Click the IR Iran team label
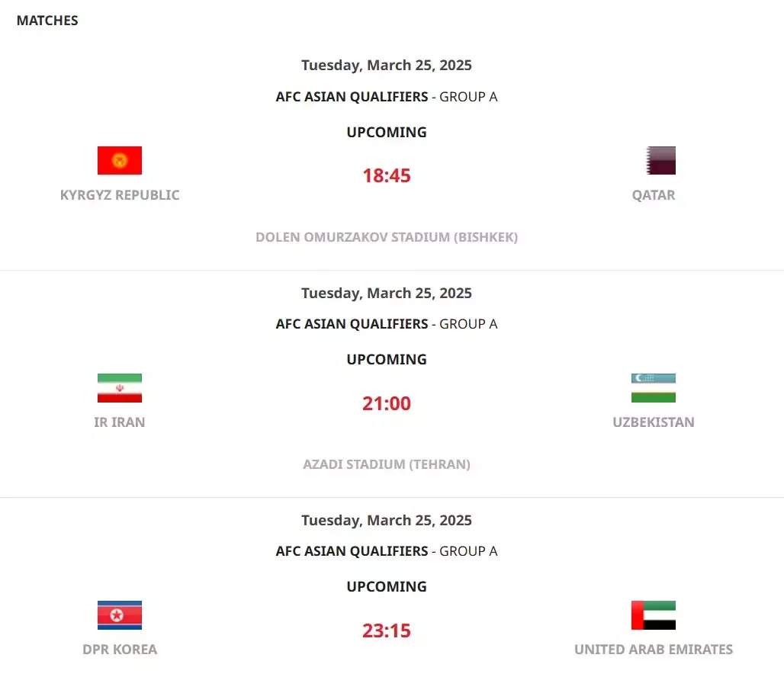The width and height of the screenshot is (784, 677). [120, 422]
